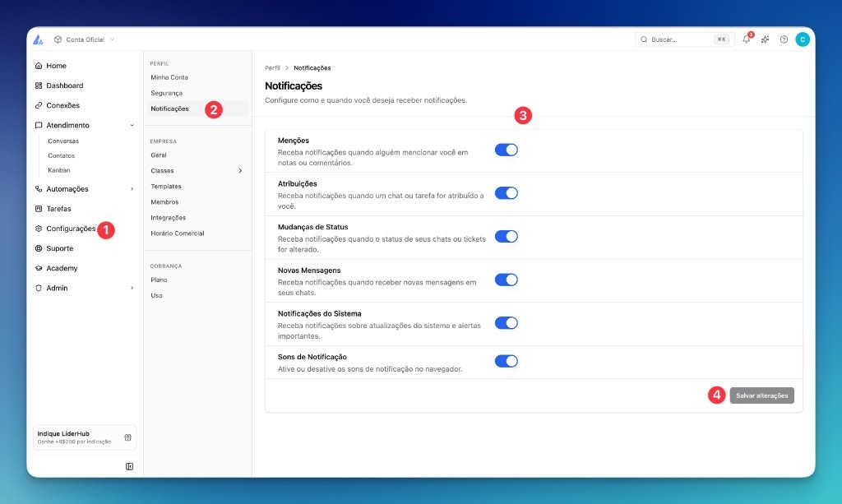
Task: Toggle off Sons de Notificação
Action: [x=507, y=361]
